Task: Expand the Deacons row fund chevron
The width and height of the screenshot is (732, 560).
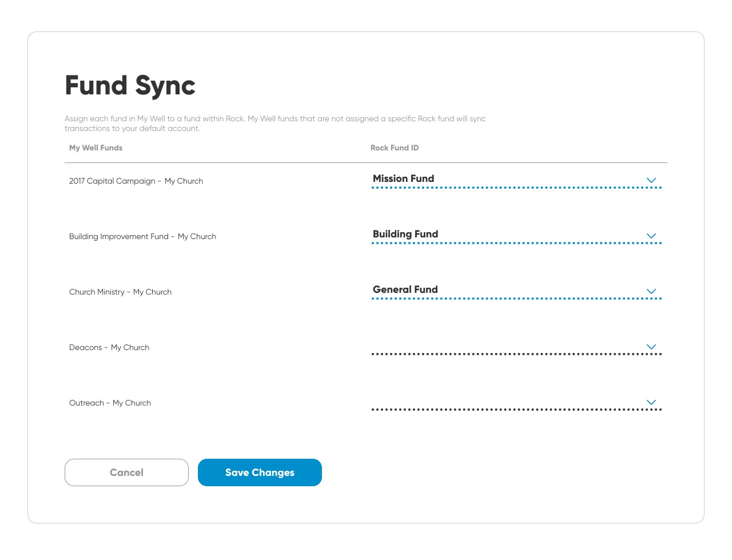Action: (651, 347)
